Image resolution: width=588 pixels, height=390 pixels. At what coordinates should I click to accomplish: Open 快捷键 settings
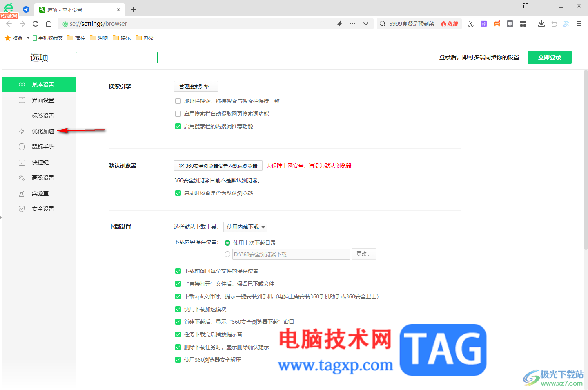[39, 162]
